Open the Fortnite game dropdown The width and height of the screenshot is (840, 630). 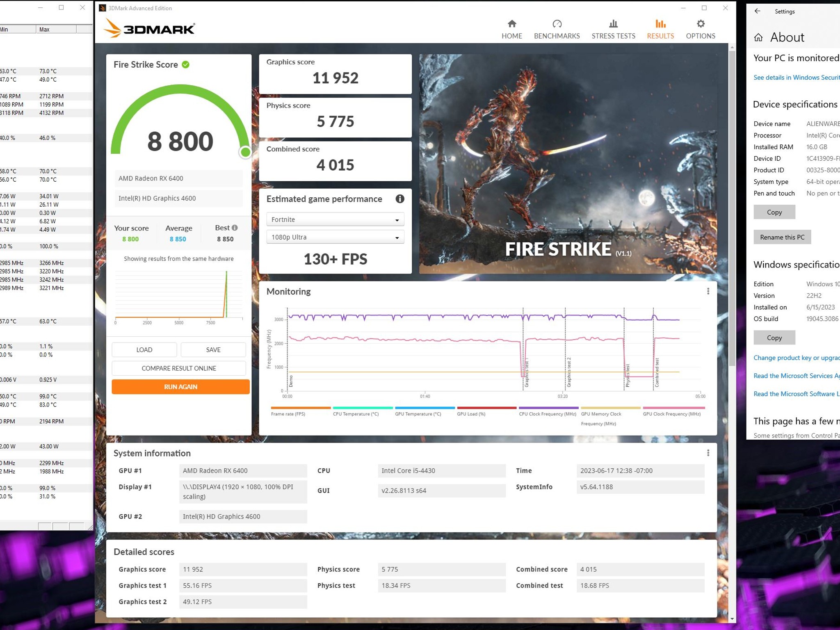(335, 219)
